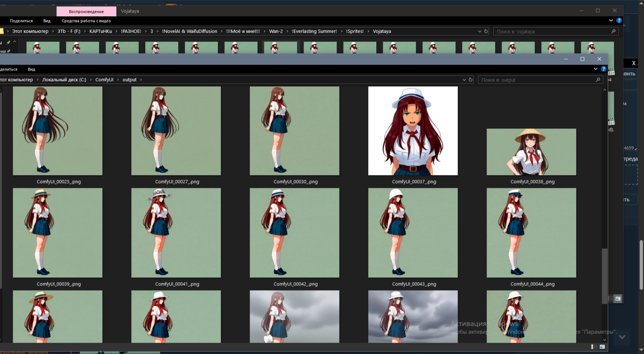Switch output window to details list view

tap(594, 347)
